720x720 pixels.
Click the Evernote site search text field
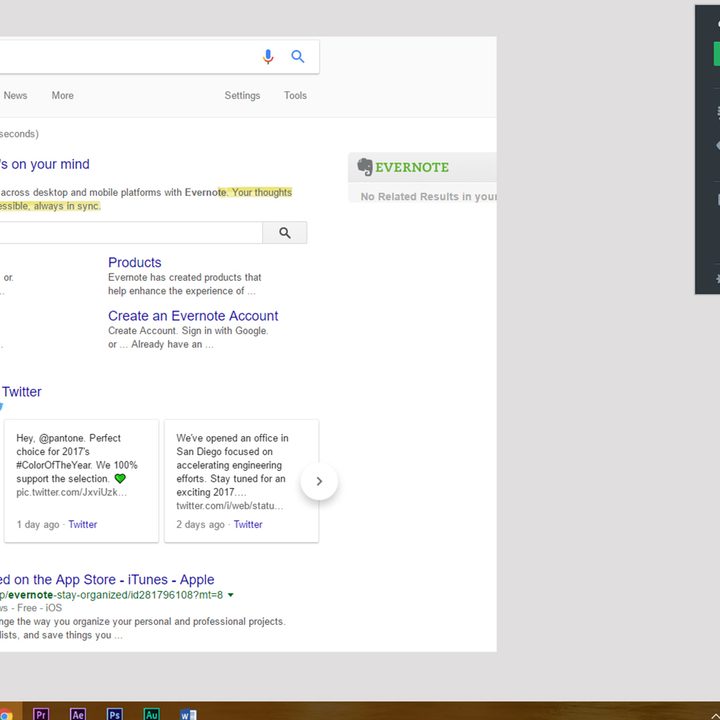(131, 233)
